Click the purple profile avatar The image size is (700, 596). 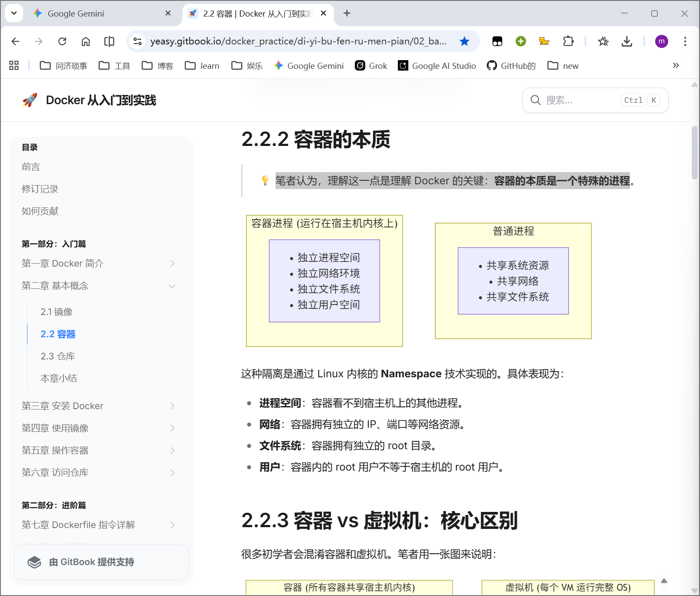(x=661, y=41)
